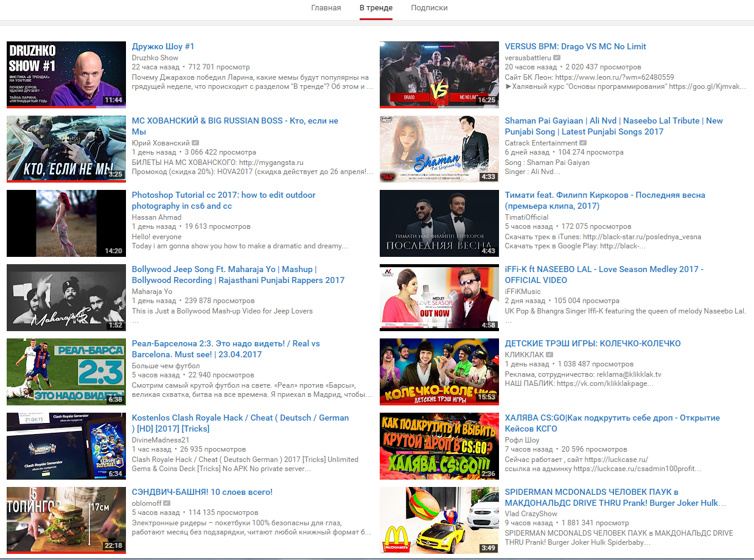Open 'МС ХОВАНСКИЙ & BIG RUSSIAN BOSS' title
Image resolution: width=754 pixels, height=560 pixels.
tap(235, 126)
